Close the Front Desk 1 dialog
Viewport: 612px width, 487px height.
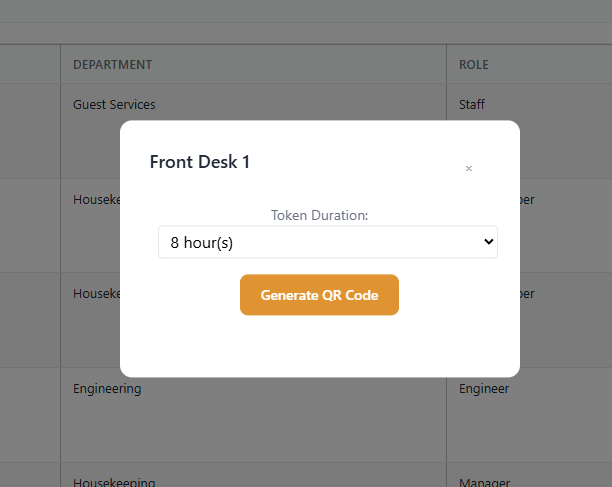coord(468,169)
